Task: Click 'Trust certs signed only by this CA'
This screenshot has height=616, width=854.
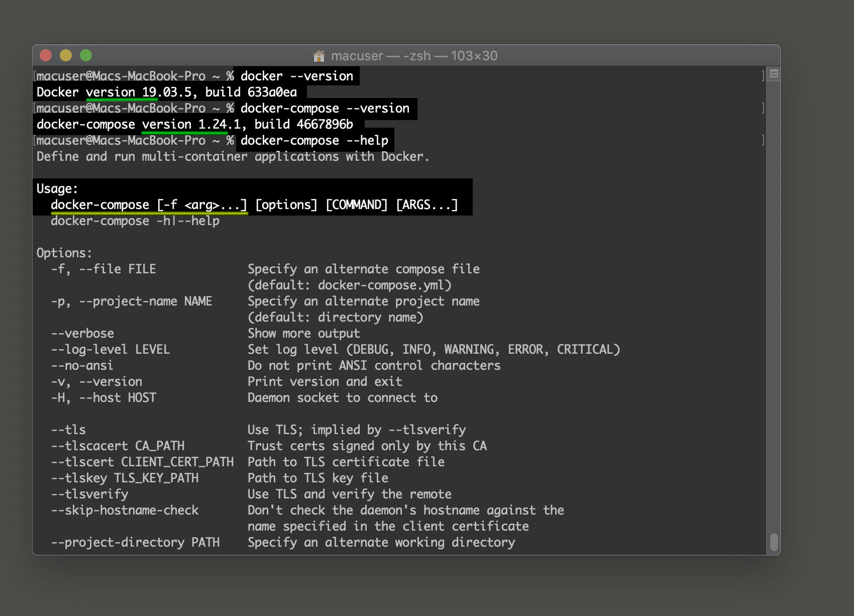Action: (x=367, y=446)
